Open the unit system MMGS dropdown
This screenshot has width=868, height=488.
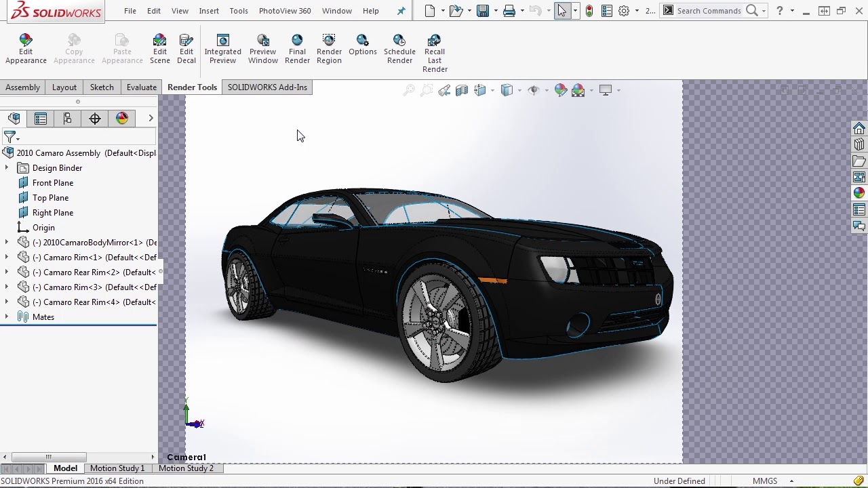pos(791,481)
